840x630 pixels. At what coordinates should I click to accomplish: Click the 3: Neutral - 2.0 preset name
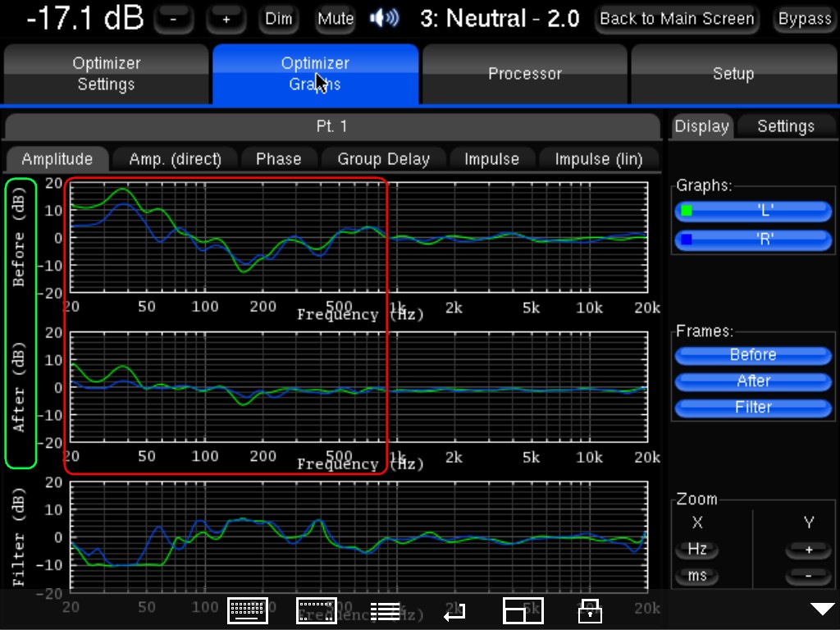(x=500, y=19)
